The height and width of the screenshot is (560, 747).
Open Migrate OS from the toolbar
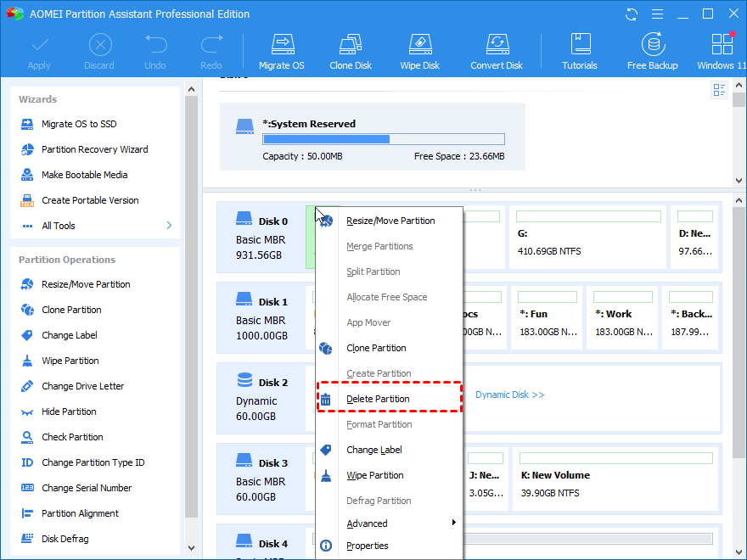pyautogui.click(x=282, y=52)
